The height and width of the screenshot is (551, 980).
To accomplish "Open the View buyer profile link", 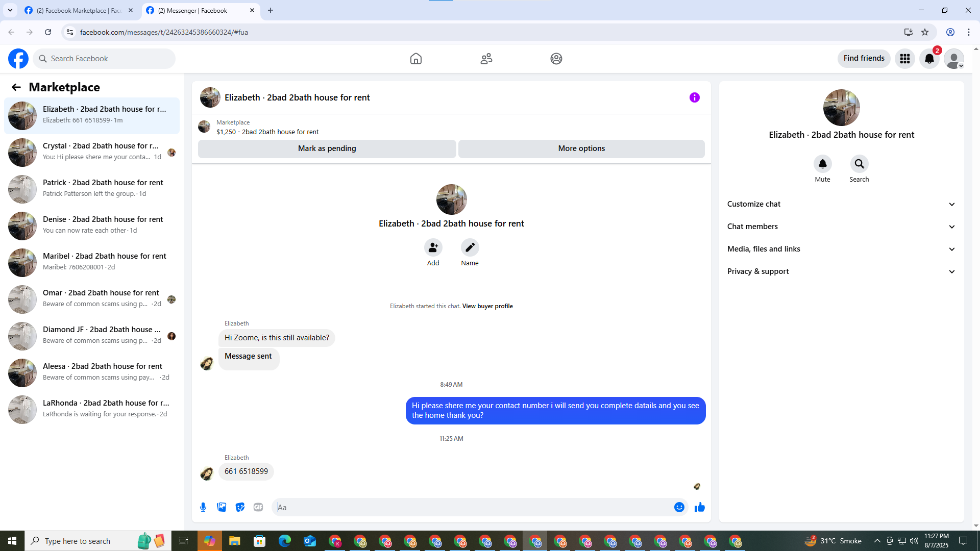I will [x=487, y=306].
